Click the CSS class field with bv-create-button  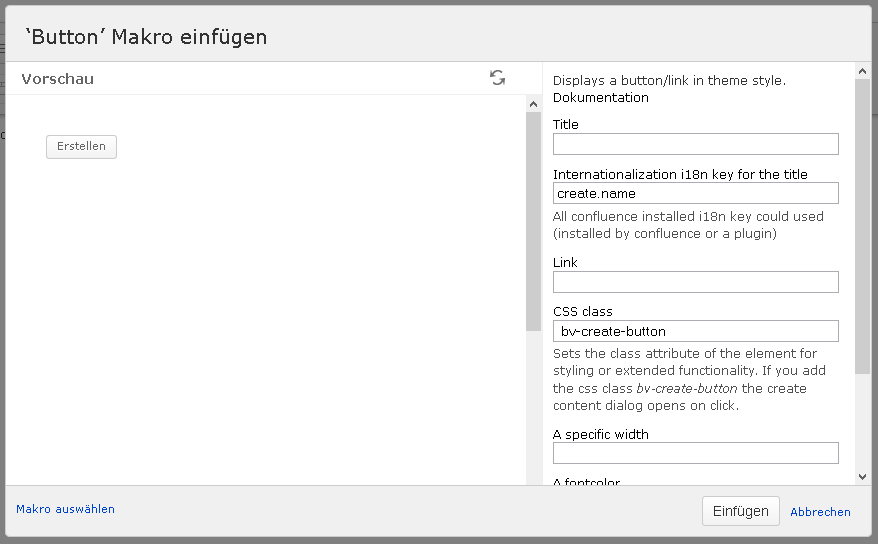695,331
